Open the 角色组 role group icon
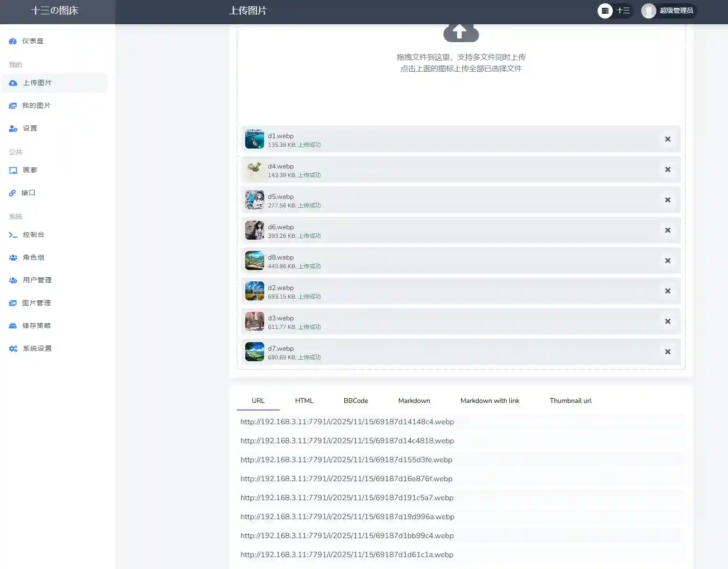This screenshot has width=728, height=569. pos(13,257)
